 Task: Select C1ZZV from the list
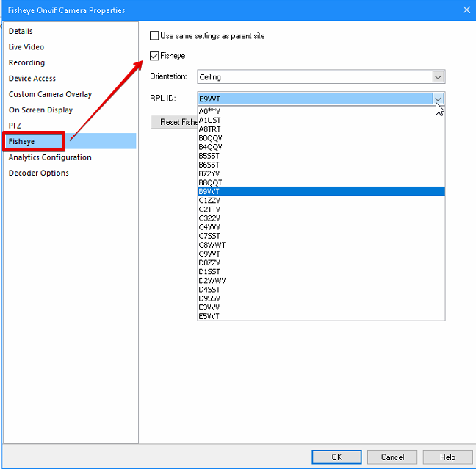(321, 201)
